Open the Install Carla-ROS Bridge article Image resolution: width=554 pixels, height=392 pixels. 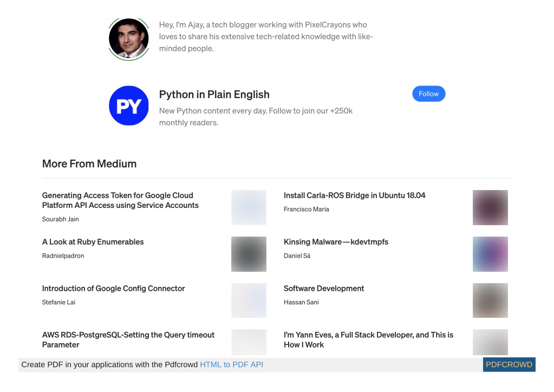[x=354, y=195]
